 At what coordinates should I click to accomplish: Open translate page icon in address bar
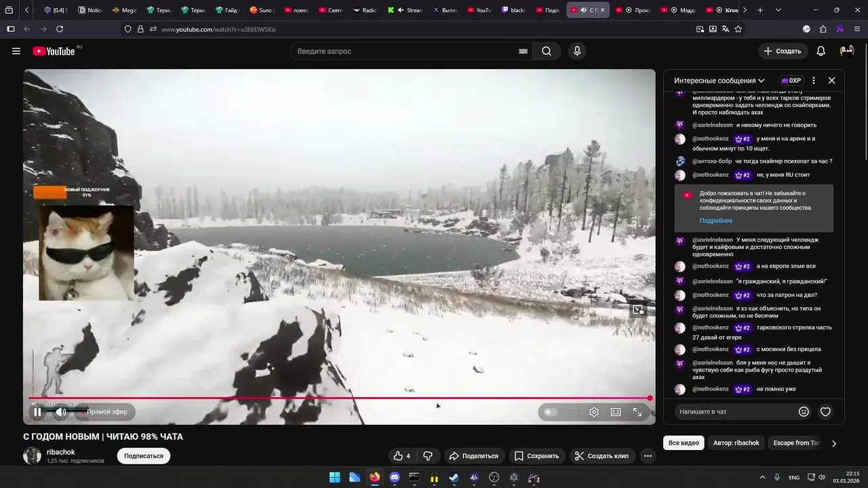click(x=726, y=29)
